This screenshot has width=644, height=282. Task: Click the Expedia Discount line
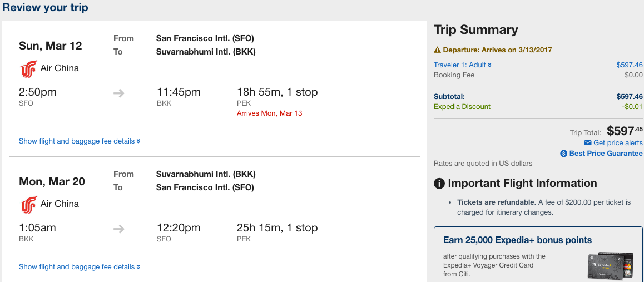(x=462, y=107)
